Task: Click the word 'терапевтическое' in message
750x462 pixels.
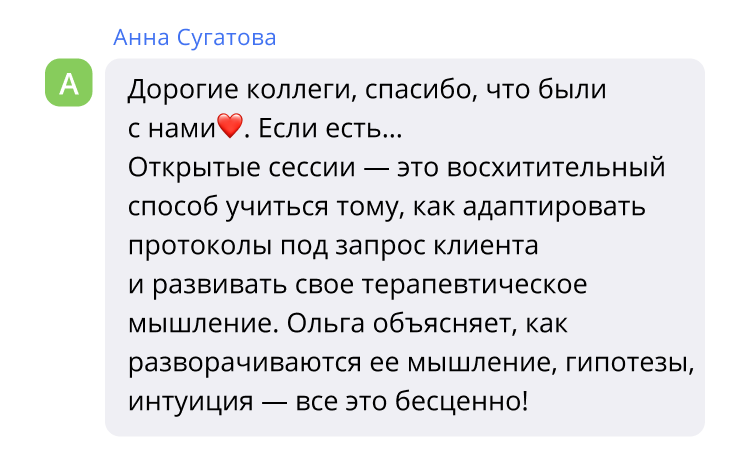Action: [x=474, y=286]
